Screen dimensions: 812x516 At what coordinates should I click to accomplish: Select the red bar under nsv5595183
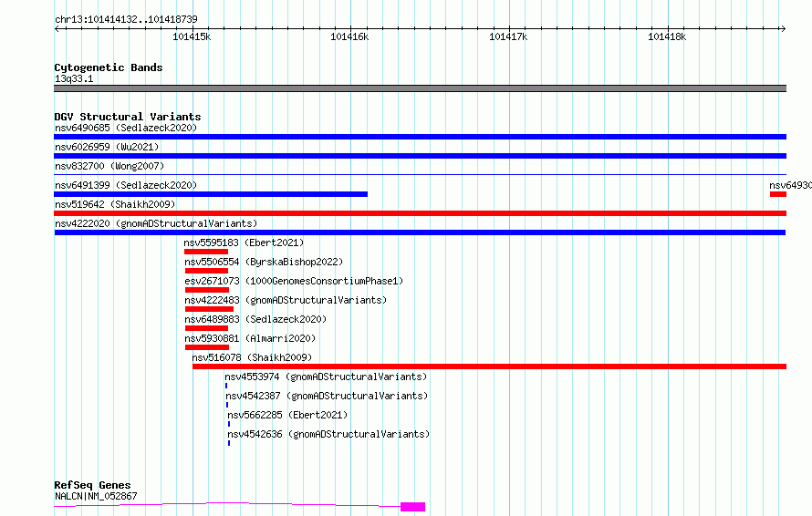pyautogui.click(x=206, y=252)
